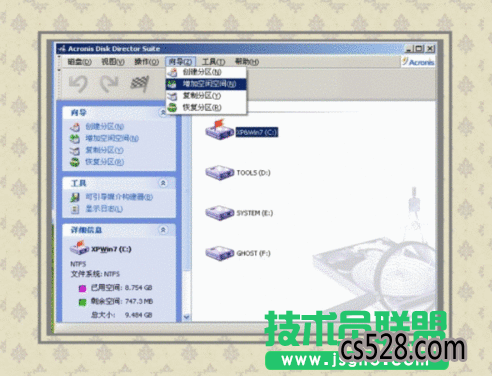The height and width of the screenshot is (376, 492).
Task: Select the TOOLS (D:) drive icon
Action: 219,173
